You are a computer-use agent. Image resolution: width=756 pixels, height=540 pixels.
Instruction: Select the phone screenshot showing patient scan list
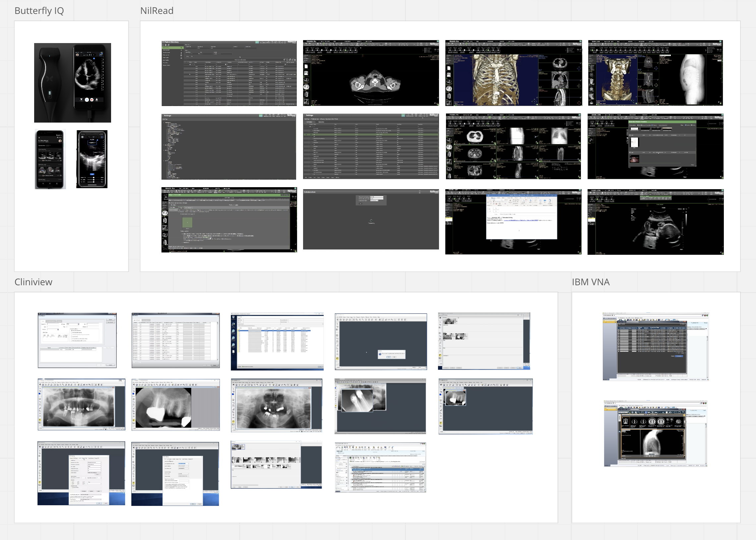coord(50,159)
